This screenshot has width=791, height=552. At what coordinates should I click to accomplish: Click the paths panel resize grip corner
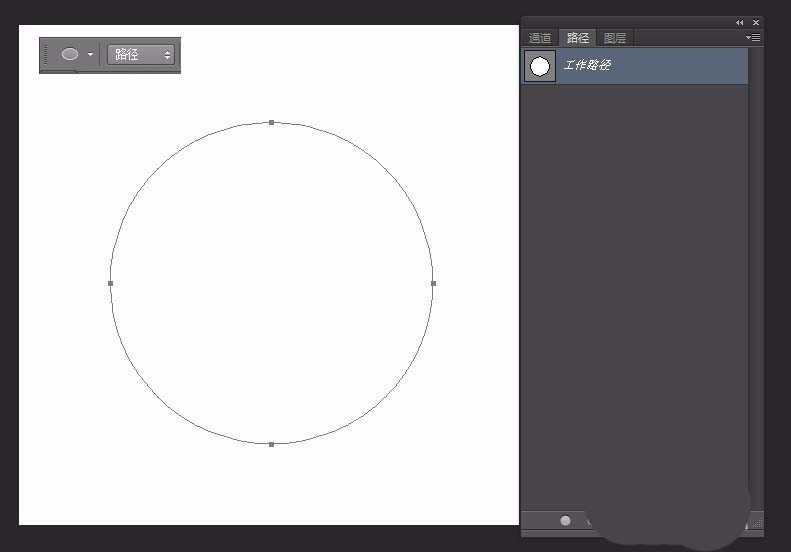pos(757,521)
